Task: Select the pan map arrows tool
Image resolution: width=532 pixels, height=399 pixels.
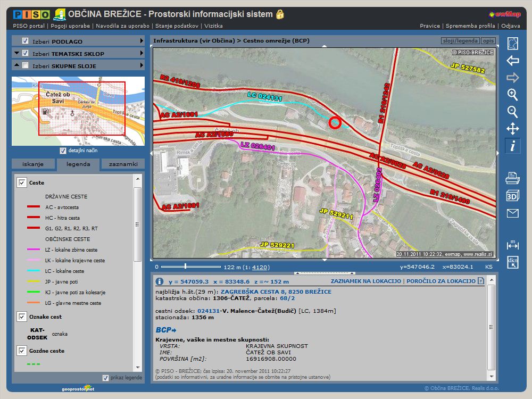Action: 512,129
